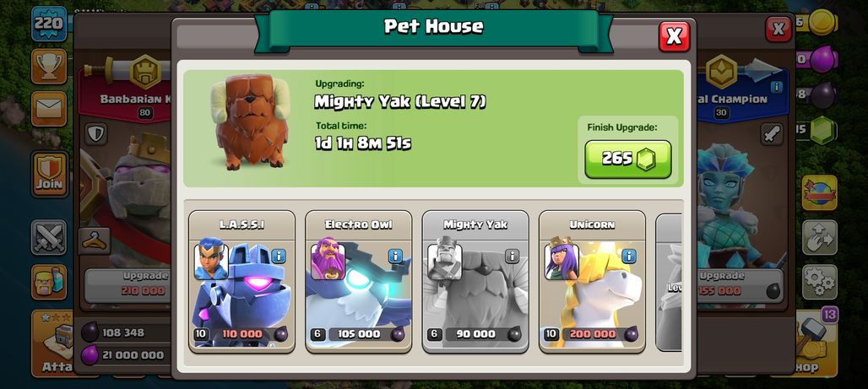Open game settings gears icon

click(x=819, y=282)
